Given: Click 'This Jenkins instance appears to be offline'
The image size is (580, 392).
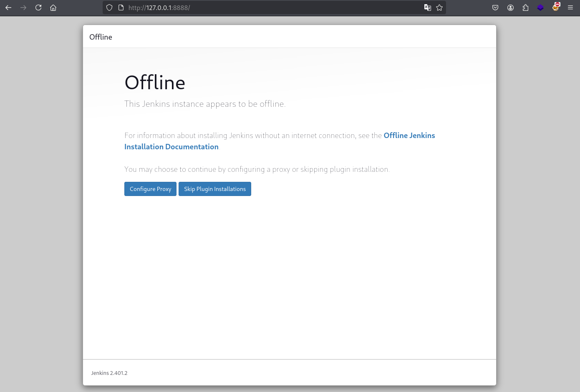Looking at the screenshot, I should (x=205, y=104).
